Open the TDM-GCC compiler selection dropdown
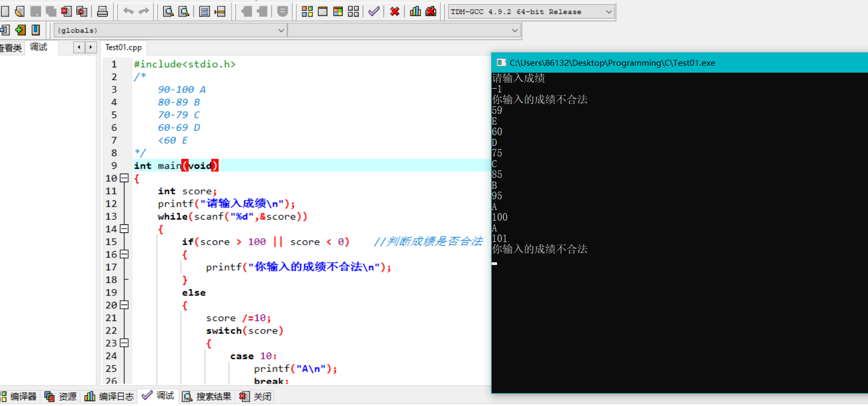This screenshot has height=406, width=868. (x=532, y=12)
